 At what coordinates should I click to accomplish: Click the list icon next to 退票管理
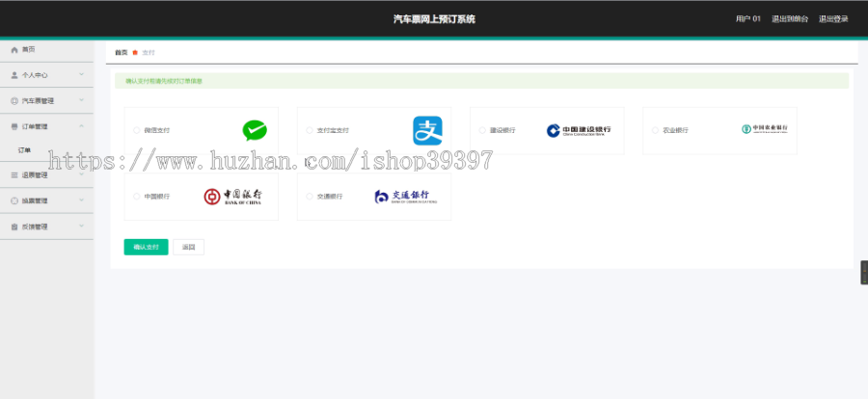tap(14, 174)
